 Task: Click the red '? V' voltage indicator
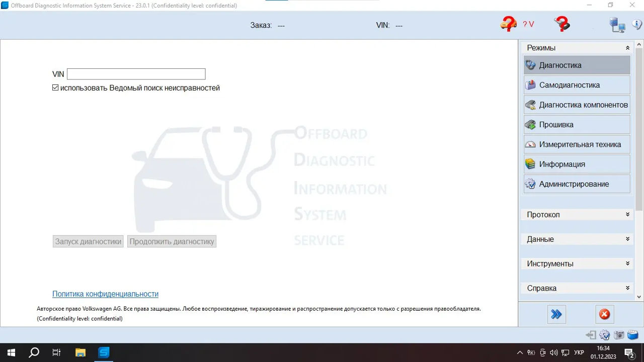coord(528,24)
